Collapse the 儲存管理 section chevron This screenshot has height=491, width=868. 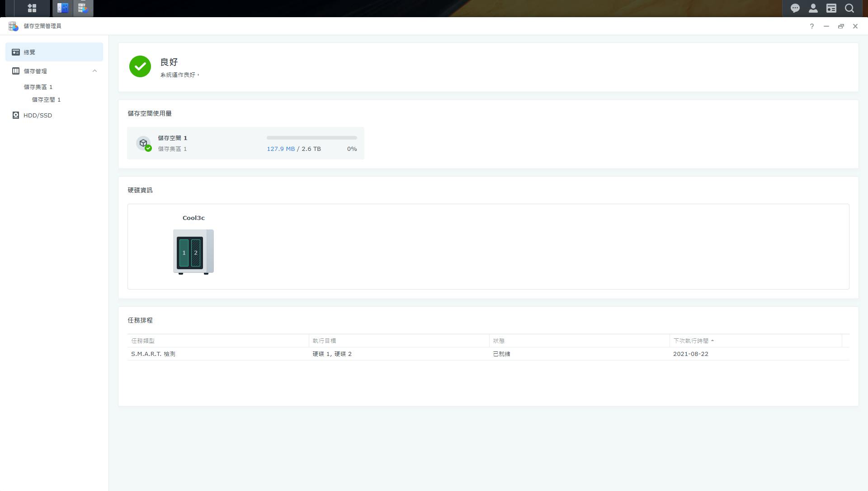pyautogui.click(x=94, y=71)
